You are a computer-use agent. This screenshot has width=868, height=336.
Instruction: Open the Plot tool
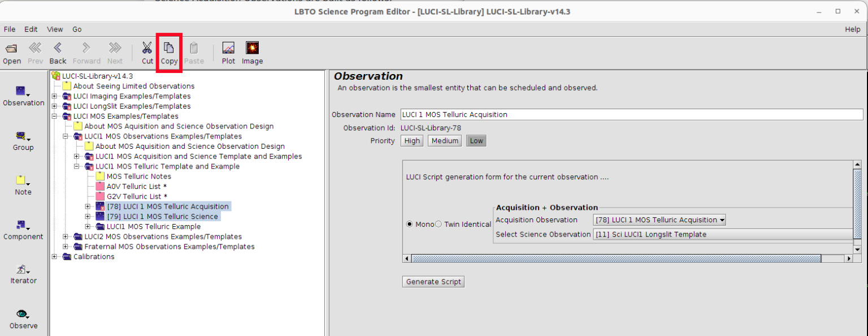pyautogui.click(x=228, y=49)
